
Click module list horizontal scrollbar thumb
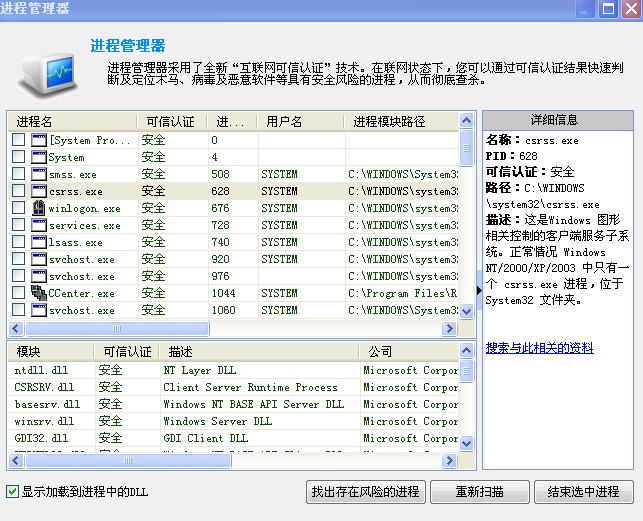128,460
